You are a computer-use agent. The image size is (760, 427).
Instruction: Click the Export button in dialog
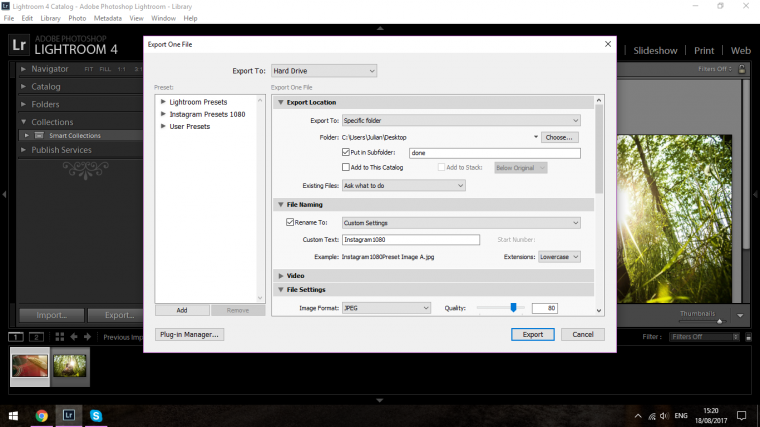coord(533,334)
